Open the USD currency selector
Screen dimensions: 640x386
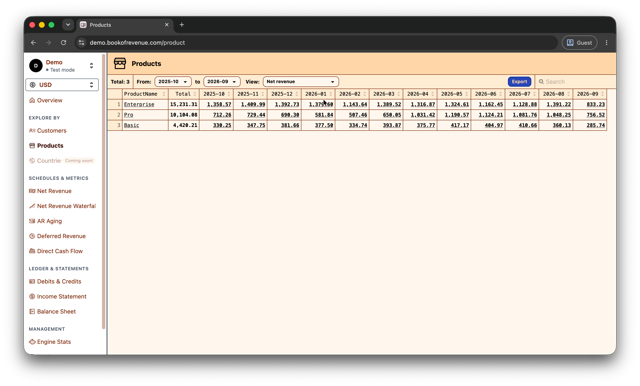(x=62, y=85)
